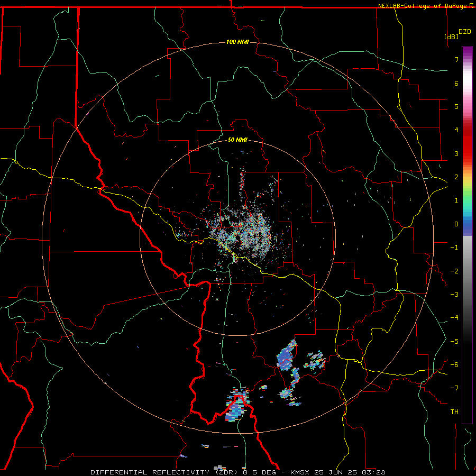This screenshot has width=476, height=476.
Task: Click the DZD legend title
Action: coord(465,32)
